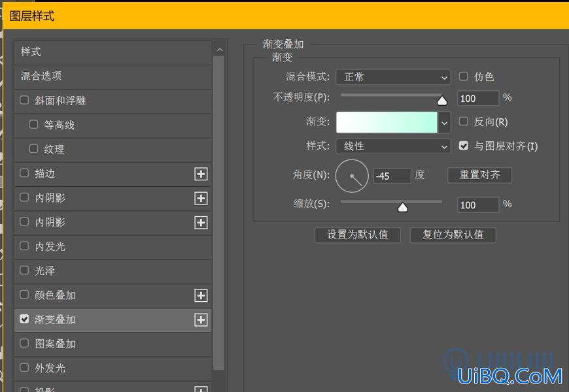Click the gradient preview swatch

tap(387, 123)
